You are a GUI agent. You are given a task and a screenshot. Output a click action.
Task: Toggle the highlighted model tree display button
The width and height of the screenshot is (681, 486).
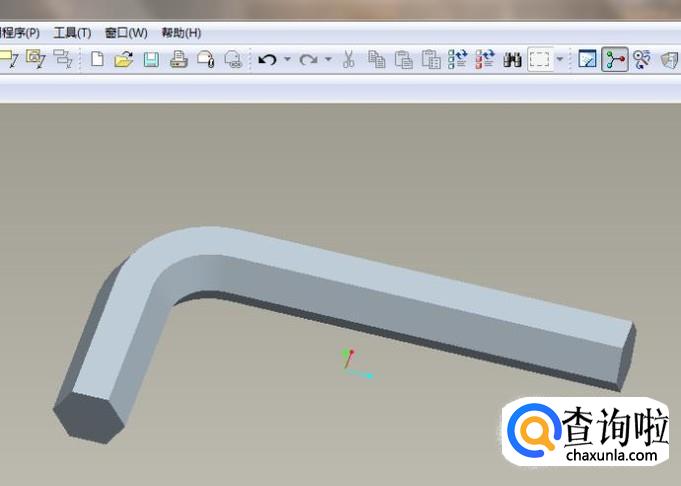pyautogui.click(x=614, y=60)
